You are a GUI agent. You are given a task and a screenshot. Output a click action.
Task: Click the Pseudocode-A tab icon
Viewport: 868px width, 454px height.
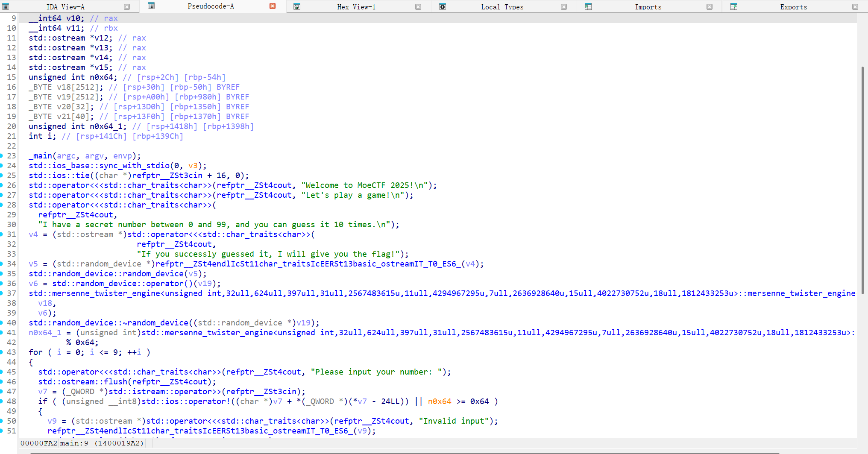[x=151, y=6]
